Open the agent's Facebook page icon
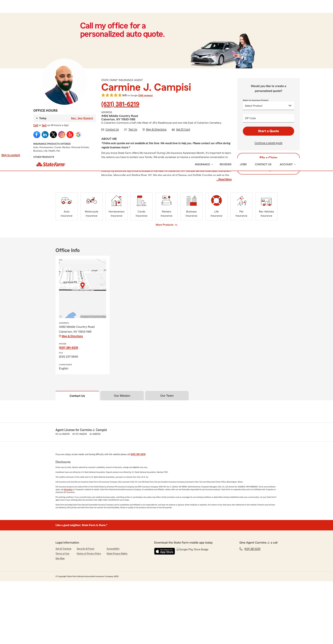Image resolution: width=333 pixels, height=644 pixels. [x=36, y=135]
